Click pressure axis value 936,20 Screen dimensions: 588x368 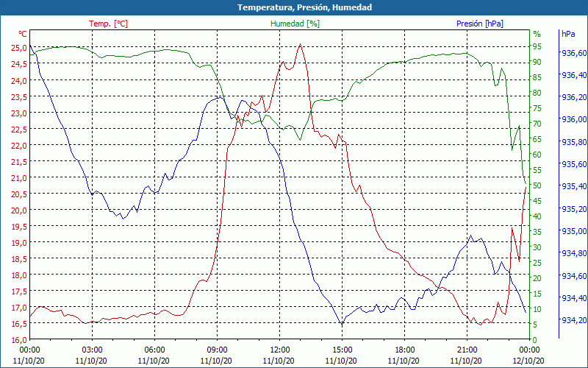573,97
